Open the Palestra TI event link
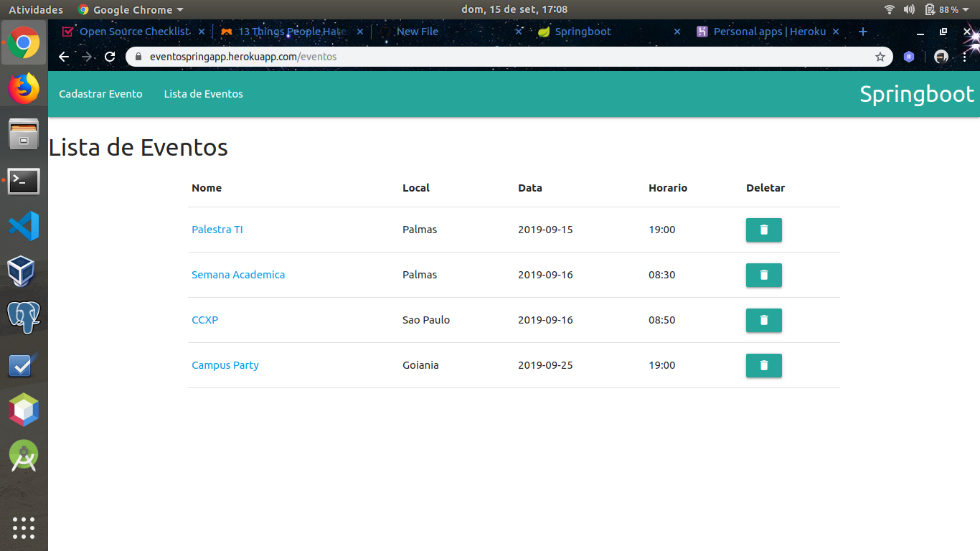The width and height of the screenshot is (980, 551). 217,230
